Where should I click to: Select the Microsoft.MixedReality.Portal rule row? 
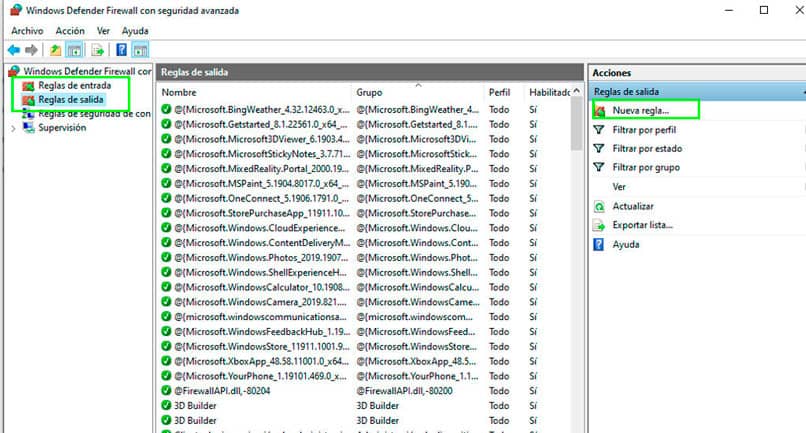point(365,169)
